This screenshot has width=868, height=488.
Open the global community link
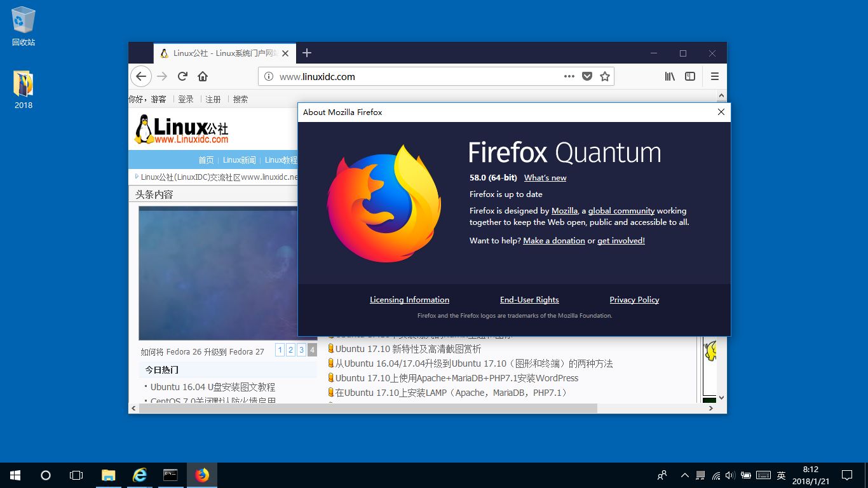click(x=621, y=211)
